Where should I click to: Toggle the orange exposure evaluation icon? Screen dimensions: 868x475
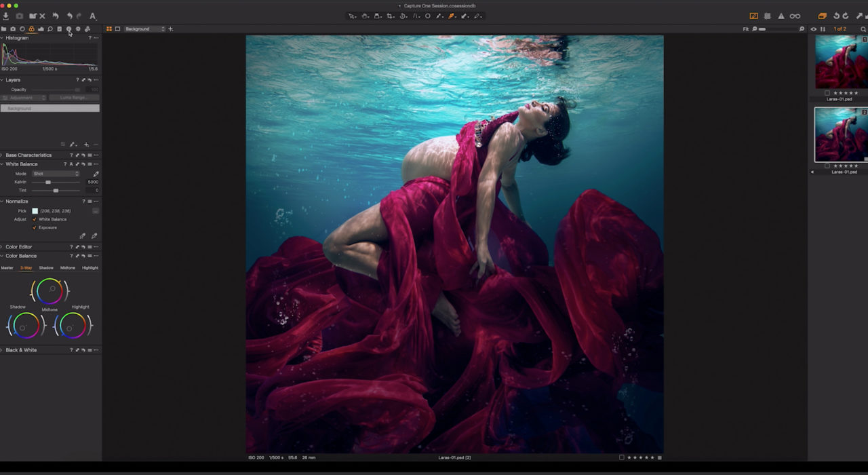point(754,16)
